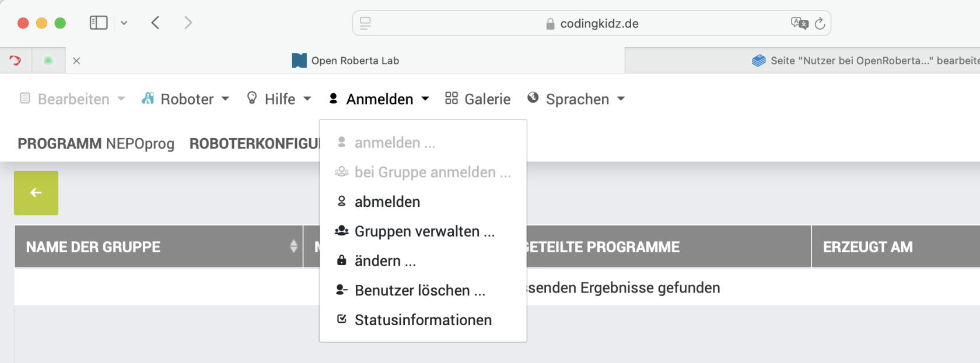The height and width of the screenshot is (363, 980).
Task: Switch to the Open Roberta Lab tab
Action: tap(345, 61)
